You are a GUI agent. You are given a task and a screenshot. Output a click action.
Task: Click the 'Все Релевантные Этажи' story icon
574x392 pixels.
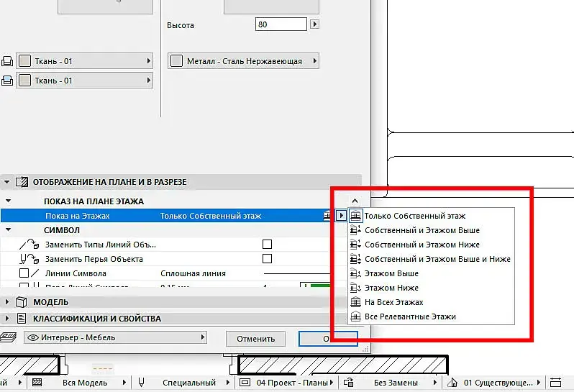tap(355, 316)
